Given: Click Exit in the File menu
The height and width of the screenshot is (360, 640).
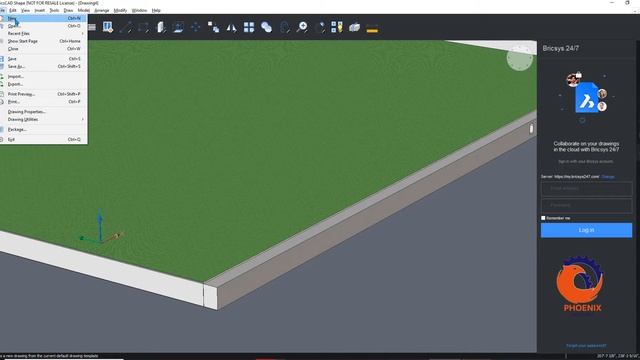Looking at the screenshot, I should (44, 140).
